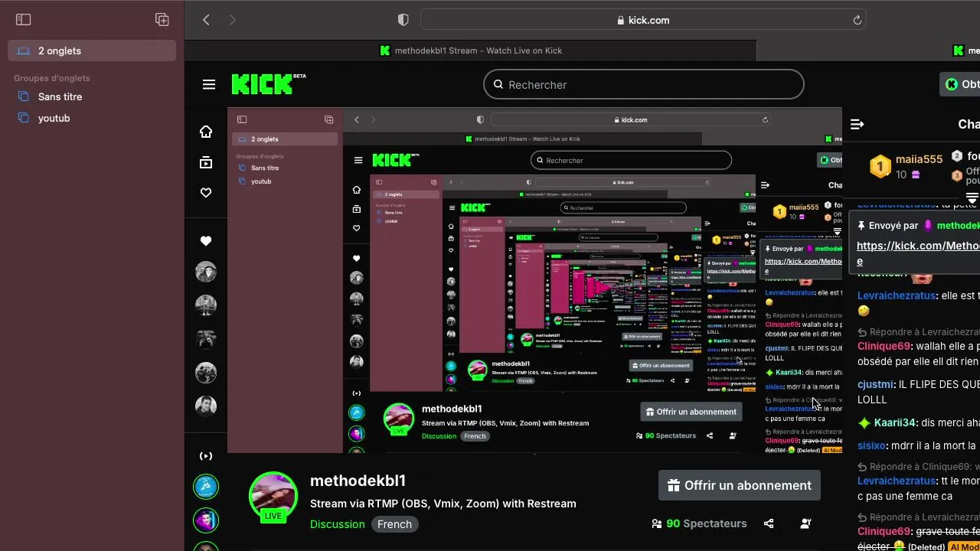Click the Rechercher search field
980x551 pixels.
pyautogui.click(x=644, y=84)
